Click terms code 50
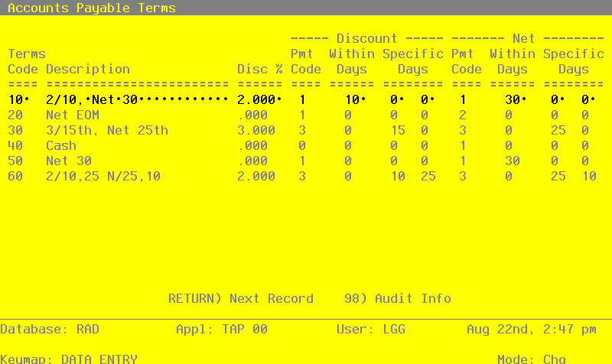Image resolution: width=612 pixels, height=364 pixels. [x=15, y=161]
